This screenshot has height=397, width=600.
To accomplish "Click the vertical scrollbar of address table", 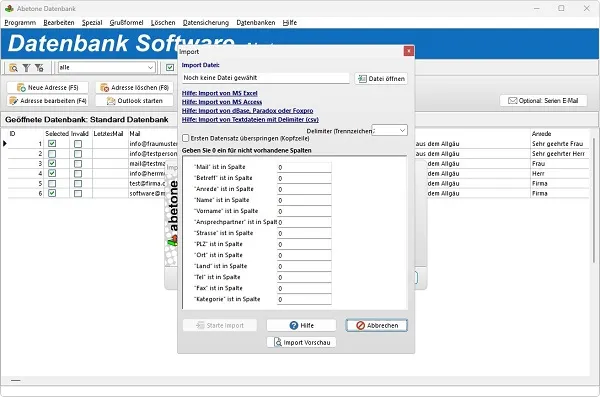I will pos(593,199).
